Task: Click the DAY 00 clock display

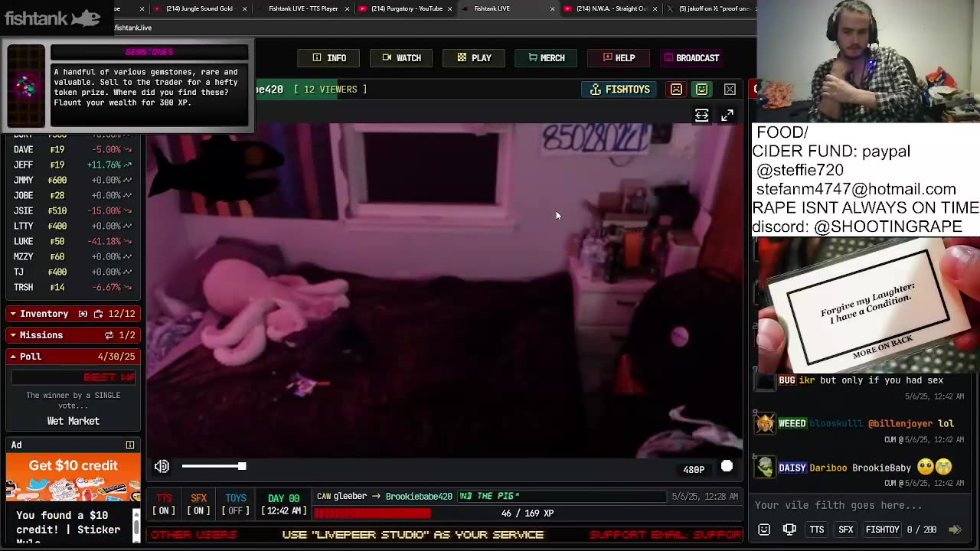Action: point(283,504)
